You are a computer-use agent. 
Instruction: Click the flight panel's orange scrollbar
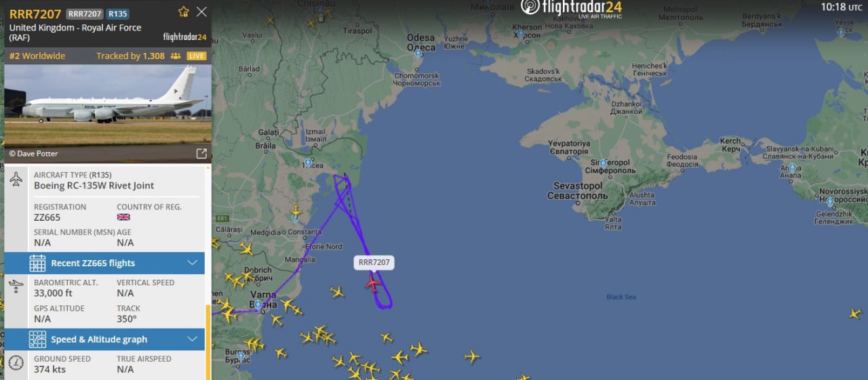pyautogui.click(x=208, y=342)
